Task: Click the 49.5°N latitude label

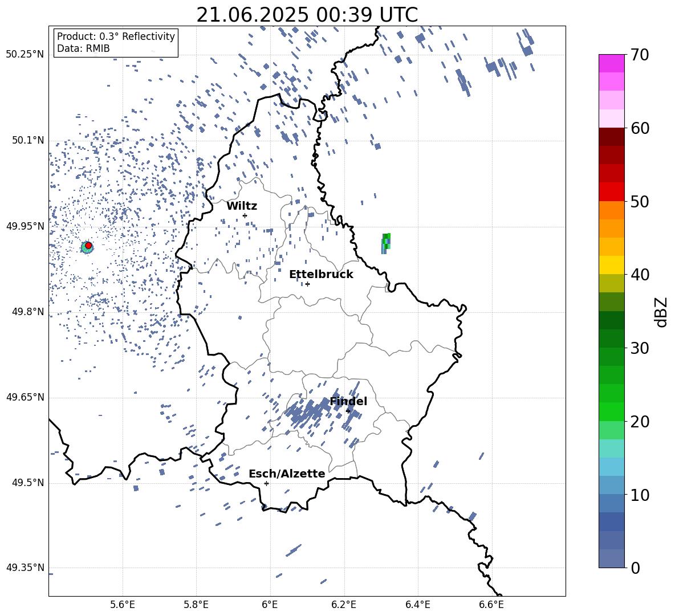Action: click(27, 483)
